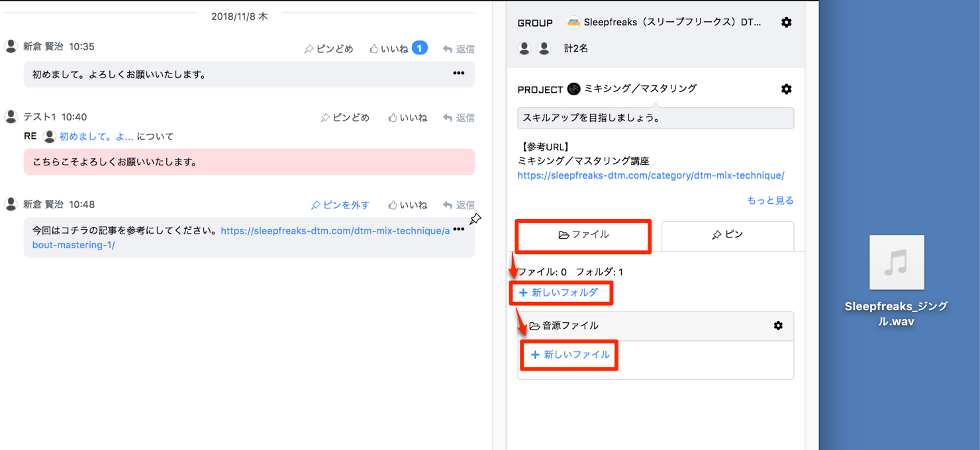Image resolution: width=980 pixels, height=450 pixels.
Task: Click the 【参考URL】 heading text
Action: (x=544, y=147)
